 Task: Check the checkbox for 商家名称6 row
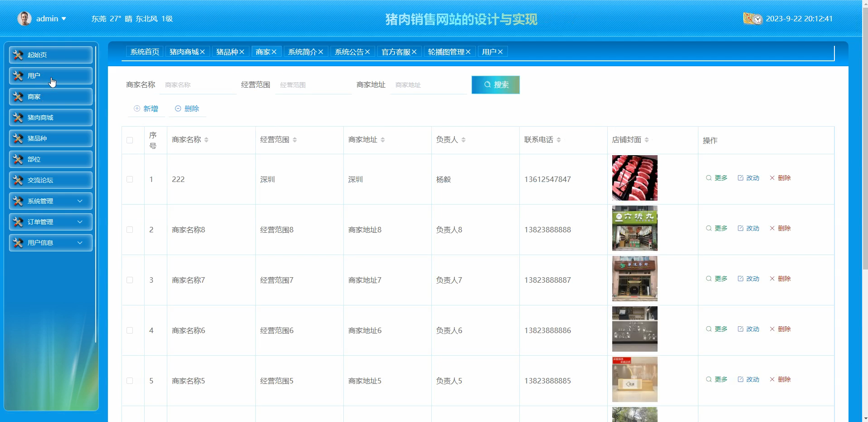(130, 330)
